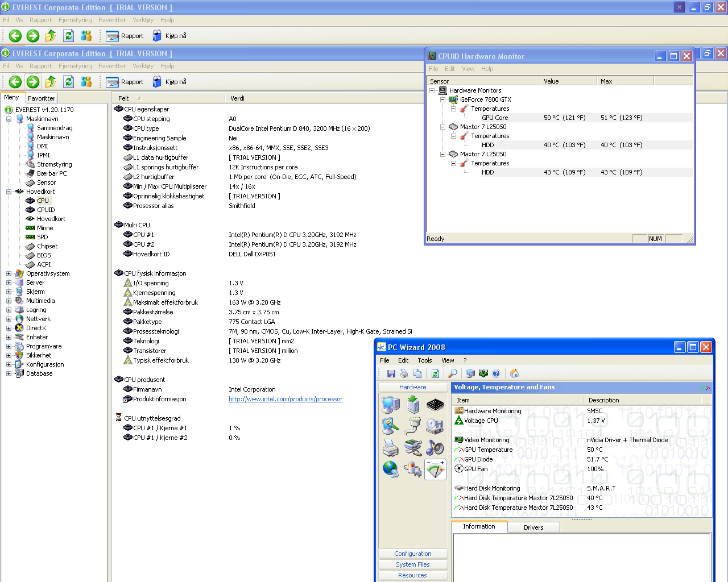The width and height of the screenshot is (728, 582).
Task: Collapse the GeForce 7800 GTX node
Action: point(443,99)
